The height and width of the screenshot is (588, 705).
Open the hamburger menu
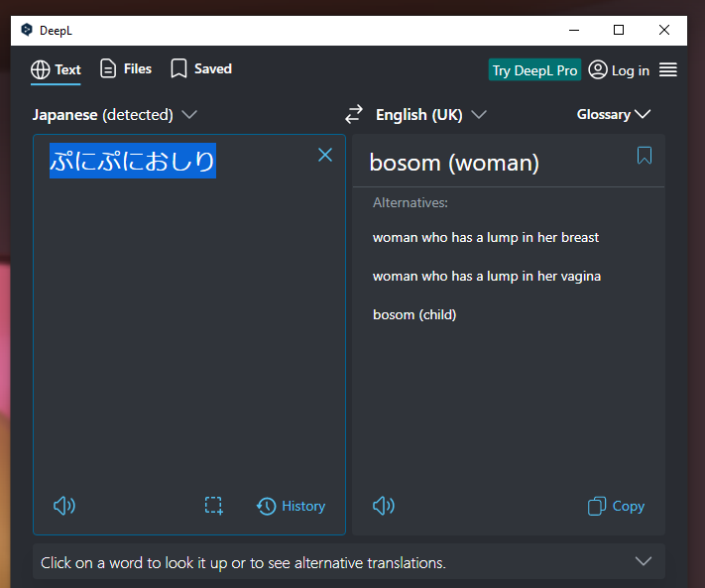pyautogui.click(x=668, y=69)
